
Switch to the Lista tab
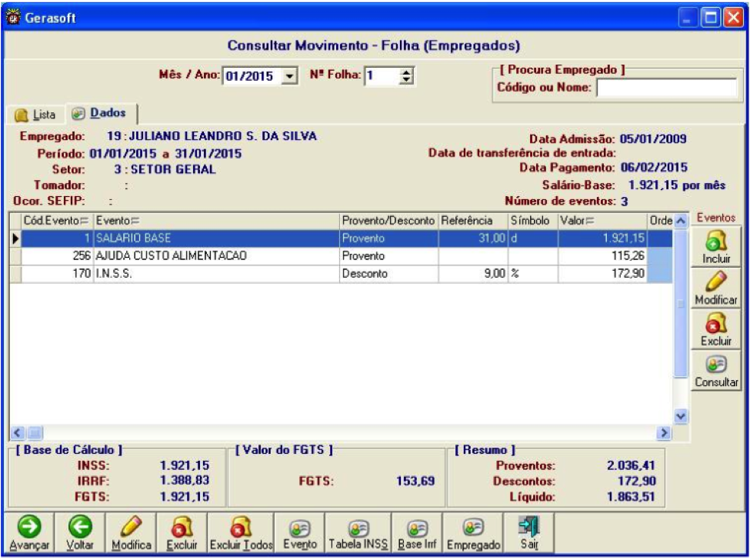pos(35,115)
